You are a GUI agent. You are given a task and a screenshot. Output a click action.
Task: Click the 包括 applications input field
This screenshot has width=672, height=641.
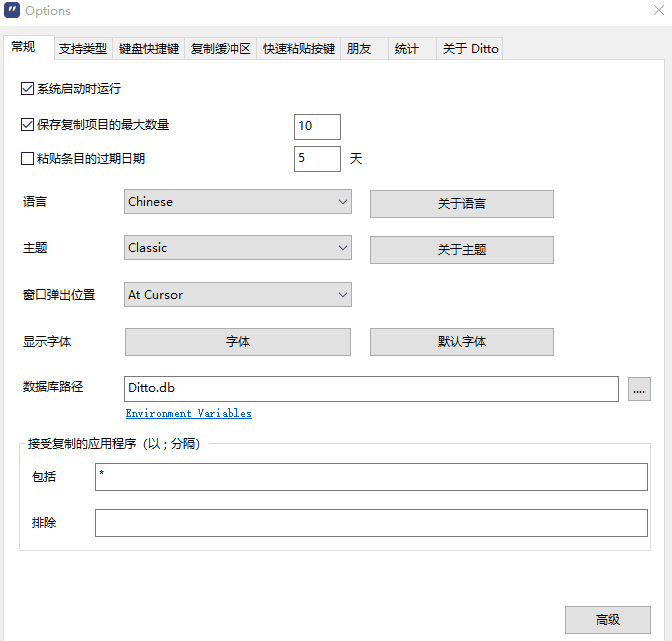point(371,476)
